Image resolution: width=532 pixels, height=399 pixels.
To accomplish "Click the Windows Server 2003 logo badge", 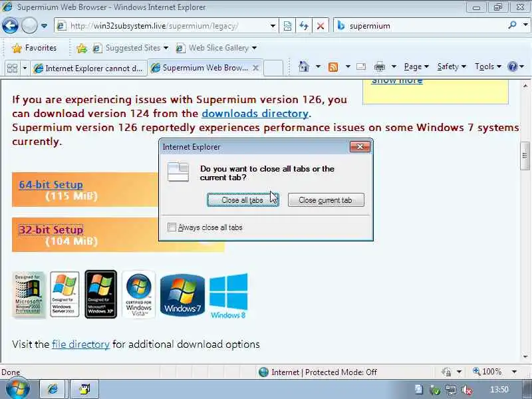I will [x=65, y=295].
